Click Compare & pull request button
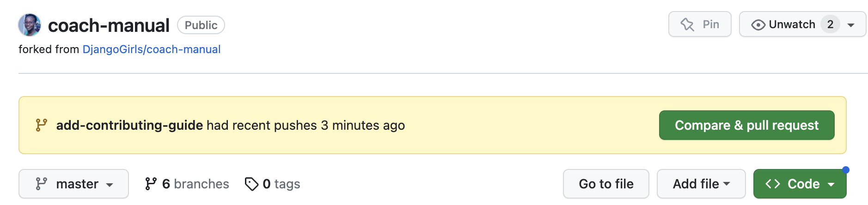This screenshot has height=205, width=868. (x=746, y=125)
